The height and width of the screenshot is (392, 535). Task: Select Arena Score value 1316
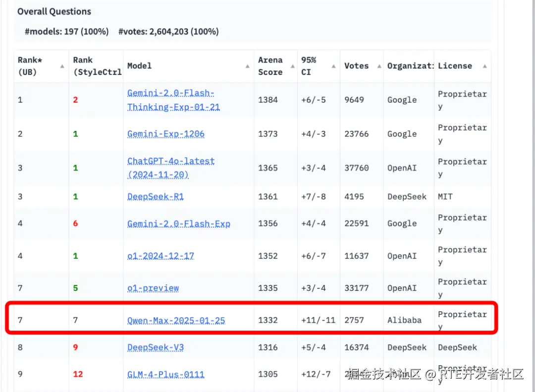tap(268, 347)
